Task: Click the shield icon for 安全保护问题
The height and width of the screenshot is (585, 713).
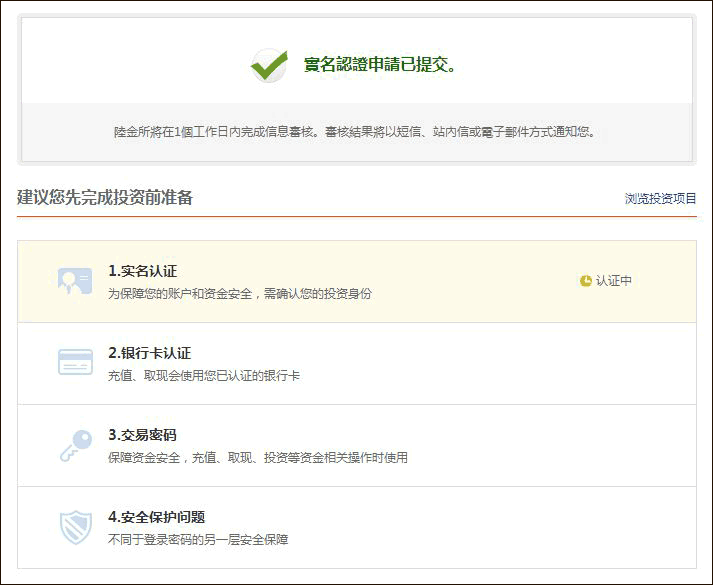Action: pyautogui.click(x=76, y=527)
